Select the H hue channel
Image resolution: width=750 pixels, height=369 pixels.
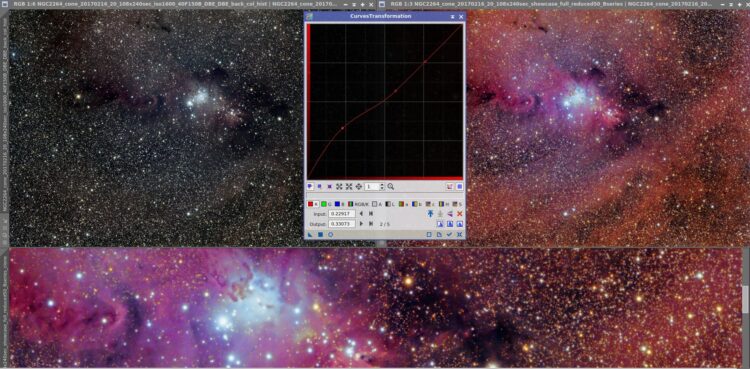click(443, 204)
